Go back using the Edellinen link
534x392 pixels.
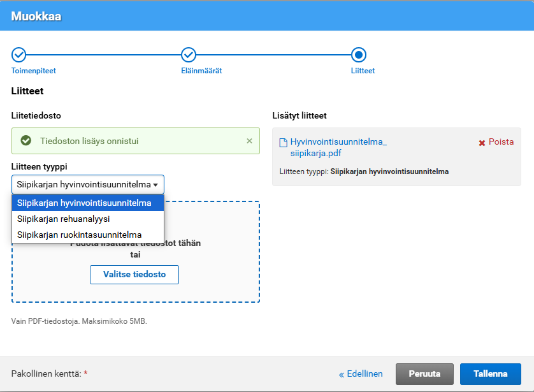click(x=361, y=374)
